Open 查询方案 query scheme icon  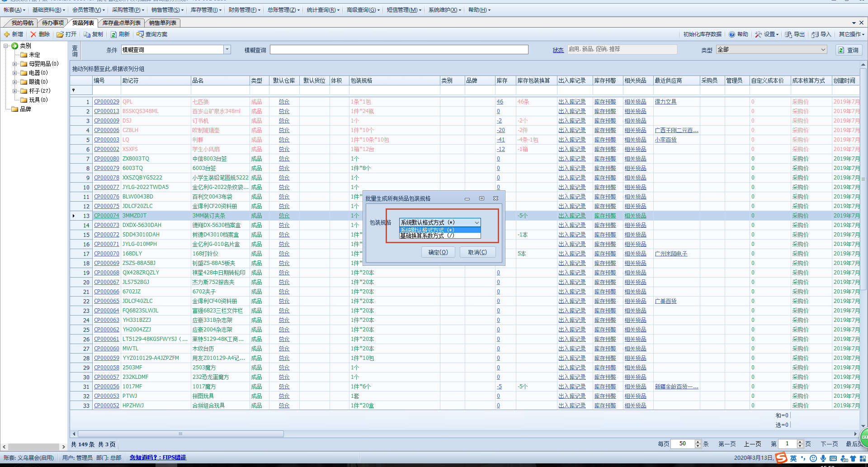[x=140, y=34]
